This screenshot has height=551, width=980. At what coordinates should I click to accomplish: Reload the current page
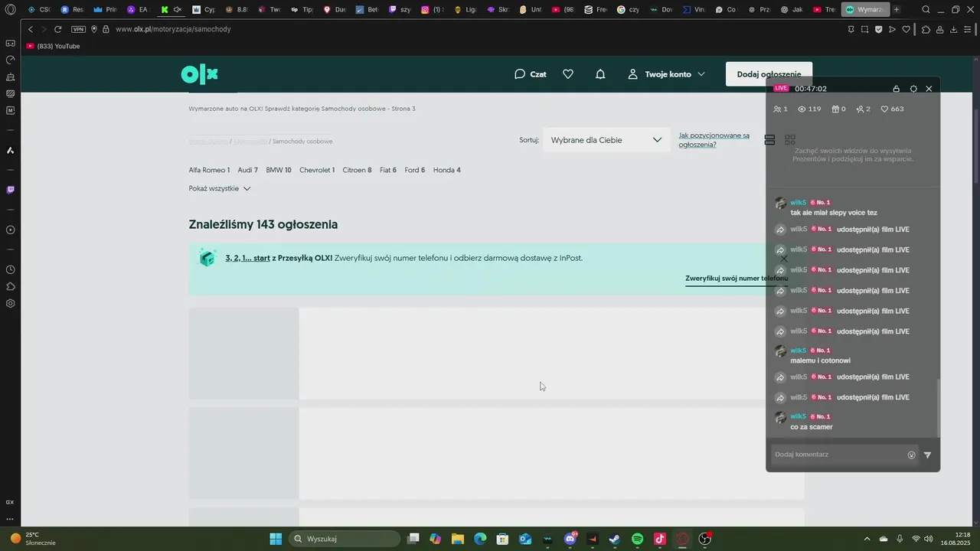tap(57, 29)
